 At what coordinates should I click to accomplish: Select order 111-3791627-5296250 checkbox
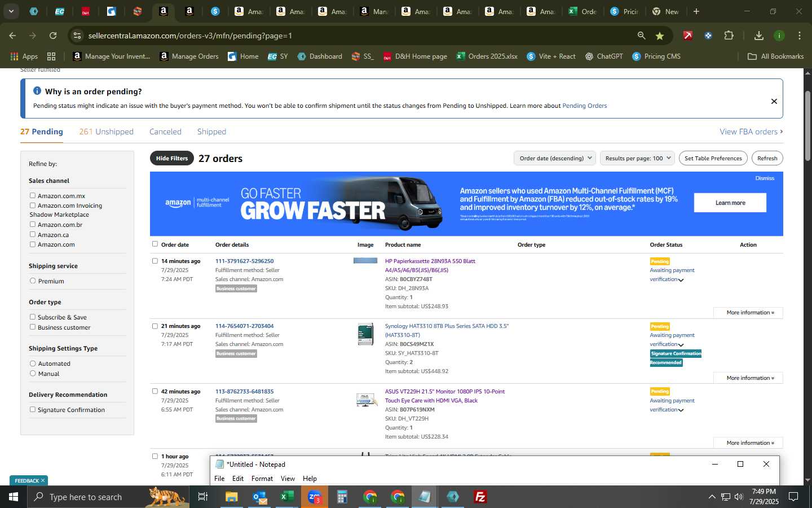coord(155,261)
